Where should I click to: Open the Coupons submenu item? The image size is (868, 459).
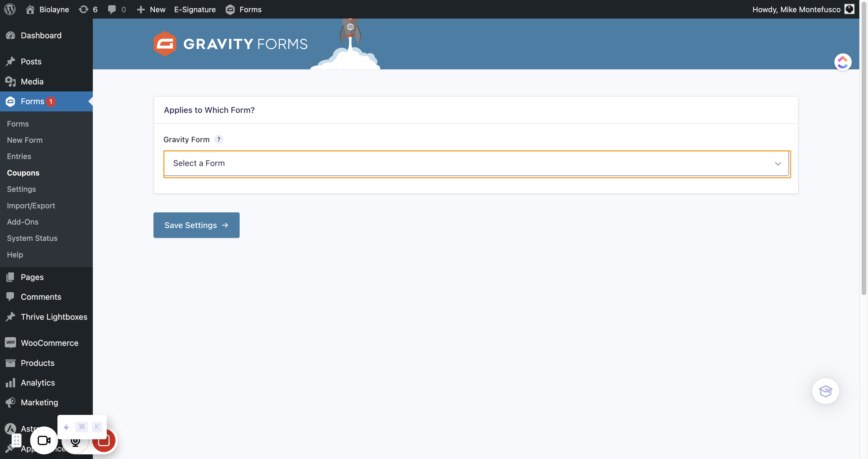(23, 173)
